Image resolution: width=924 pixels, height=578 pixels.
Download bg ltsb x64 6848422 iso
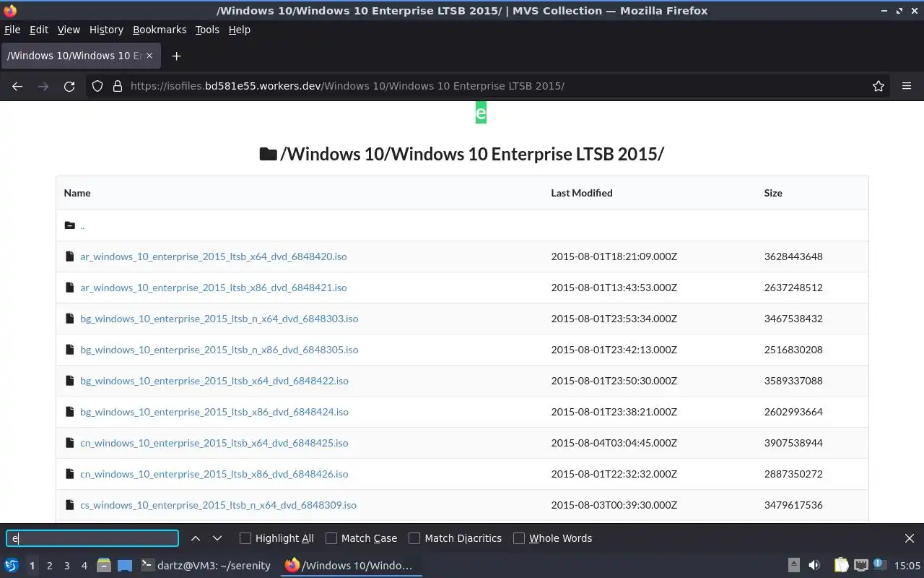click(x=214, y=381)
